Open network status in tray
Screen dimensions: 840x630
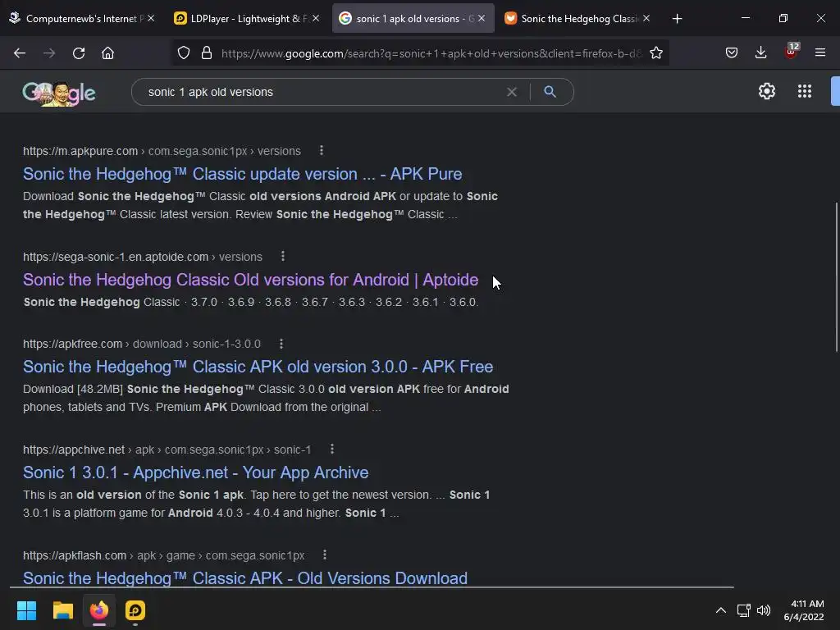point(743,610)
